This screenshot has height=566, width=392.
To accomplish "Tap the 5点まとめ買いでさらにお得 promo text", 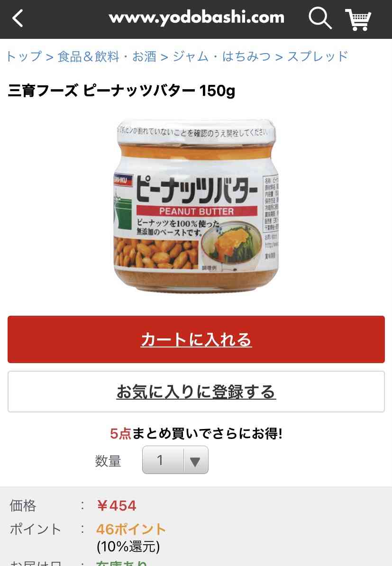I will click(x=196, y=433).
